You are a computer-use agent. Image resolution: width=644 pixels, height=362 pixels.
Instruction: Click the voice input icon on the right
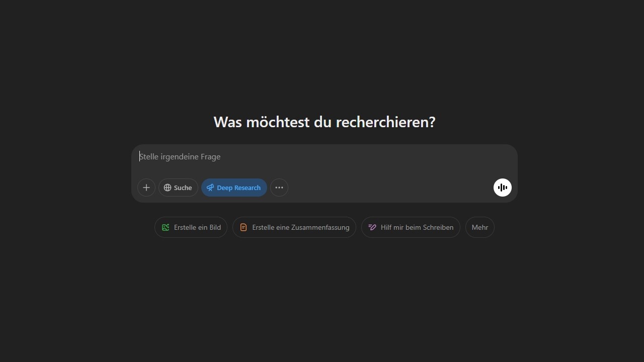[502, 188]
